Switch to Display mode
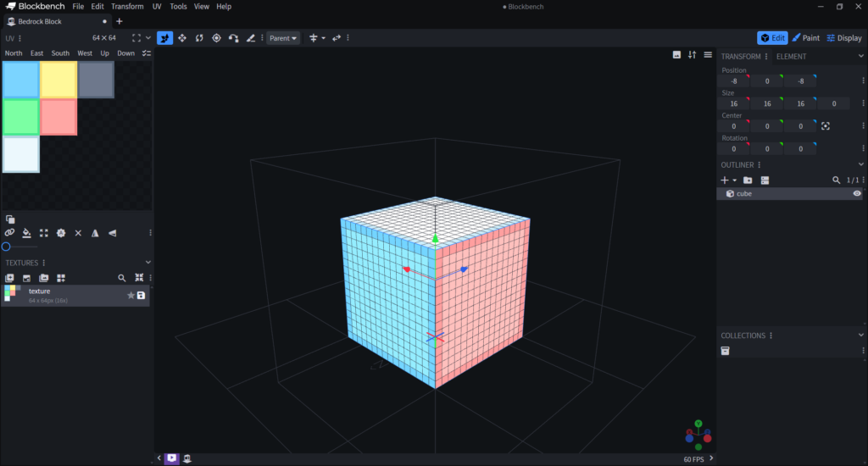The image size is (868, 466). 844,38
